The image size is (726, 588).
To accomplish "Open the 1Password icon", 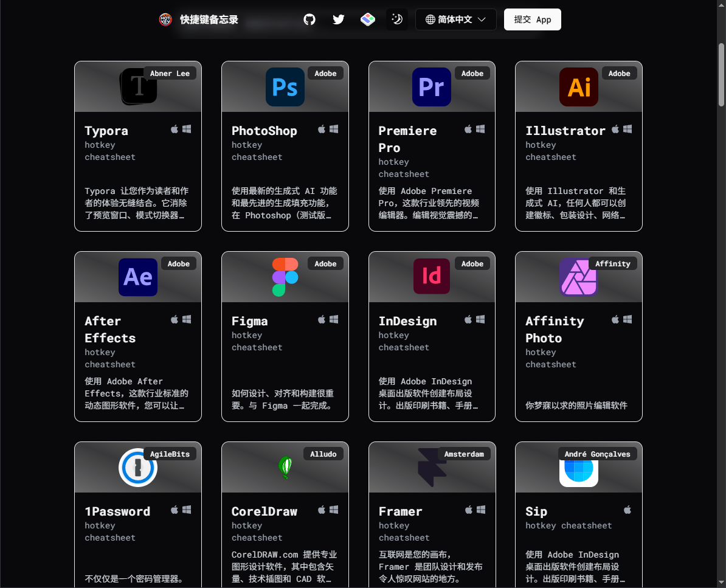I will click(138, 467).
